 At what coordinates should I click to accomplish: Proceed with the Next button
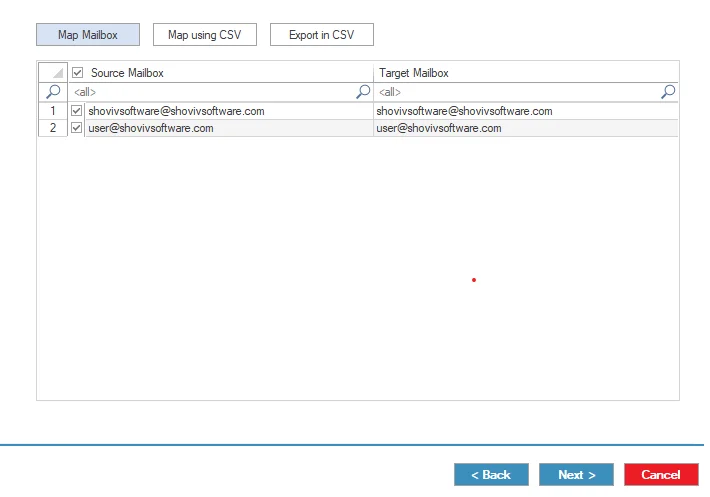(576, 474)
